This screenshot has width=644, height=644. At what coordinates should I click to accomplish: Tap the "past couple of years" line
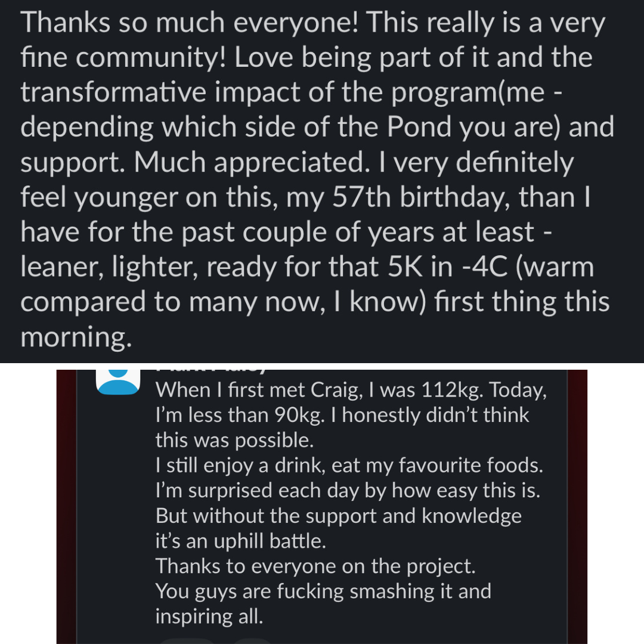pos(289,232)
